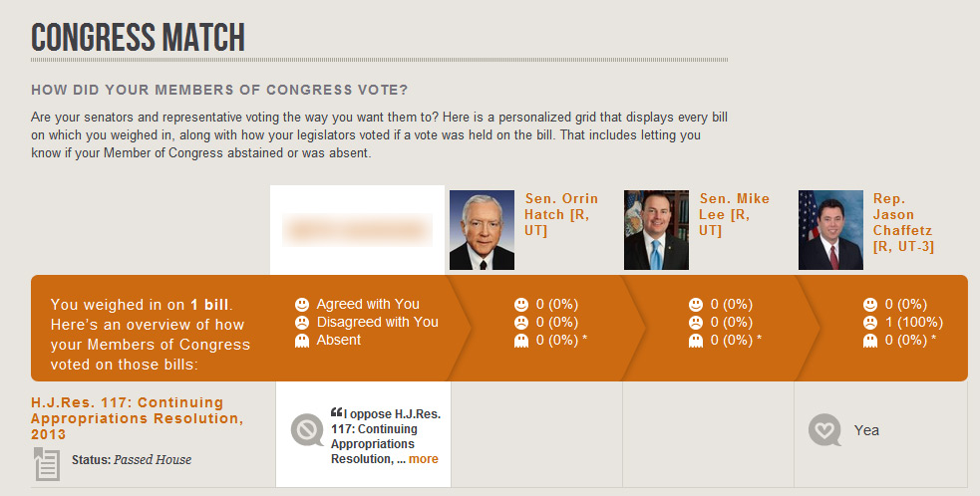Click the frown icon beside Disagreed with You
The image size is (980, 496).
point(302,322)
